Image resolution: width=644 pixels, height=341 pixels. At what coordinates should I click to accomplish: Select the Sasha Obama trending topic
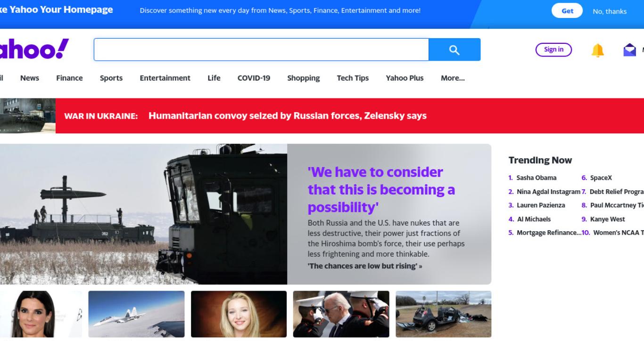click(x=536, y=178)
